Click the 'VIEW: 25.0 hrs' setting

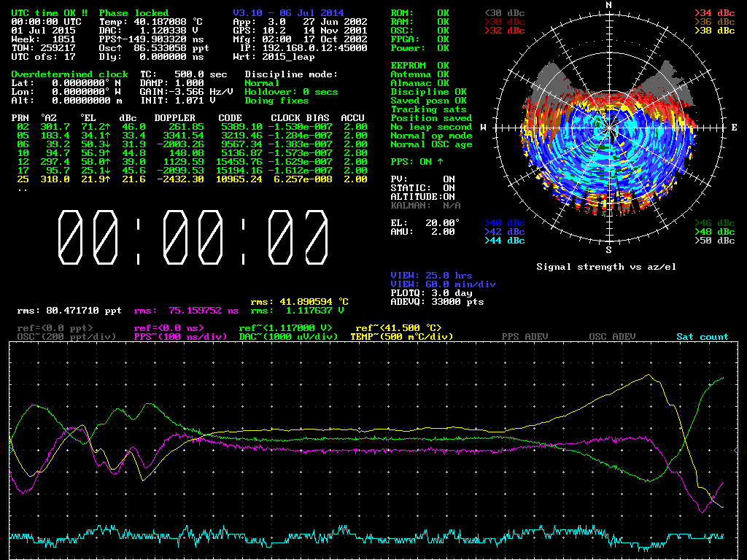click(432, 275)
